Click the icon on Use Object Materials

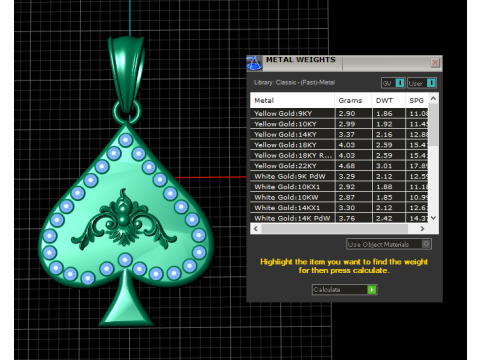point(426,244)
